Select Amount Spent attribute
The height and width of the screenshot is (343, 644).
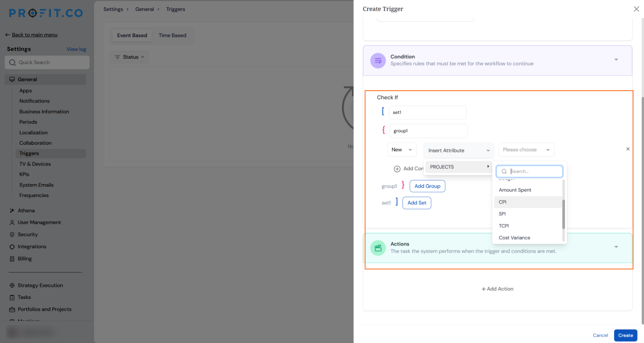pos(528,190)
